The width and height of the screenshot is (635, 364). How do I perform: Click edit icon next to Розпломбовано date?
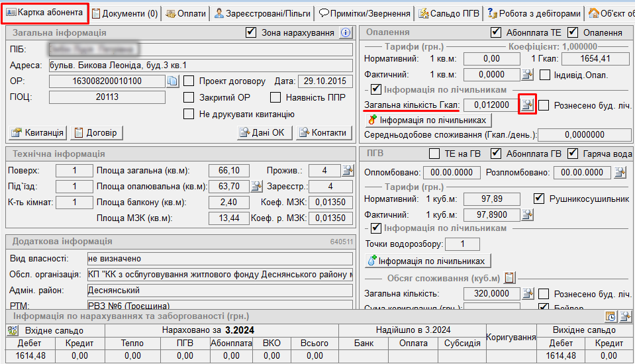click(x=620, y=172)
